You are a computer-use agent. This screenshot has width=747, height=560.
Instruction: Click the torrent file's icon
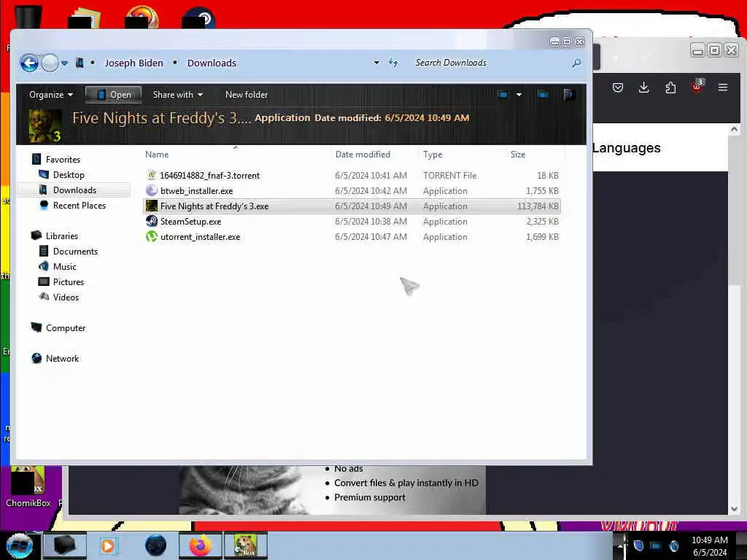(152, 175)
